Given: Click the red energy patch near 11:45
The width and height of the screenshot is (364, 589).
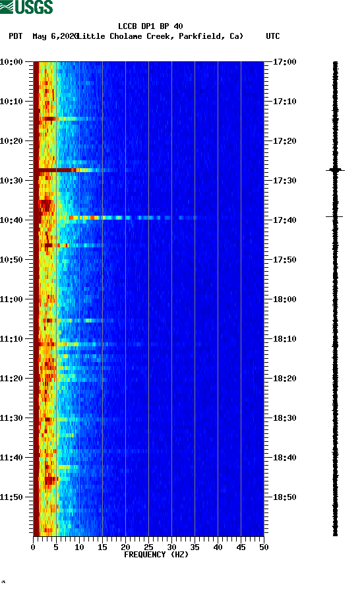Looking at the screenshot, I should click(x=51, y=480).
